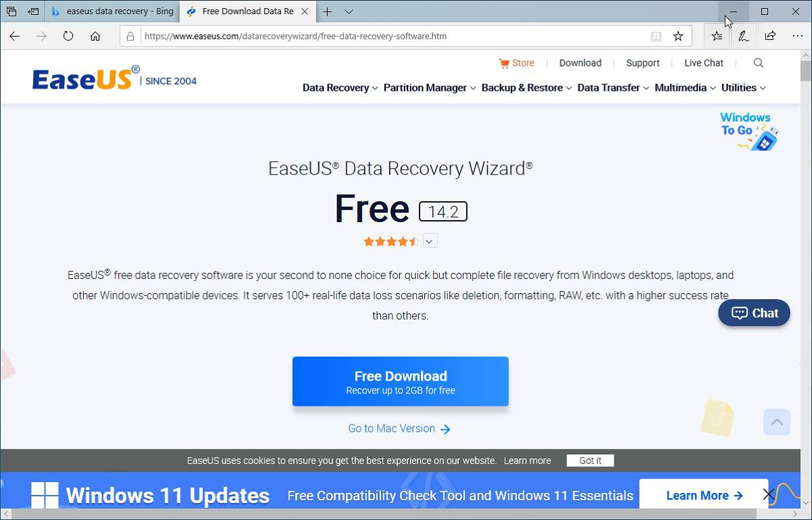Image resolution: width=812 pixels, height=520 pixels.
Task: Close the Free Download Data Recovery tab
Action: coord(304,12)
